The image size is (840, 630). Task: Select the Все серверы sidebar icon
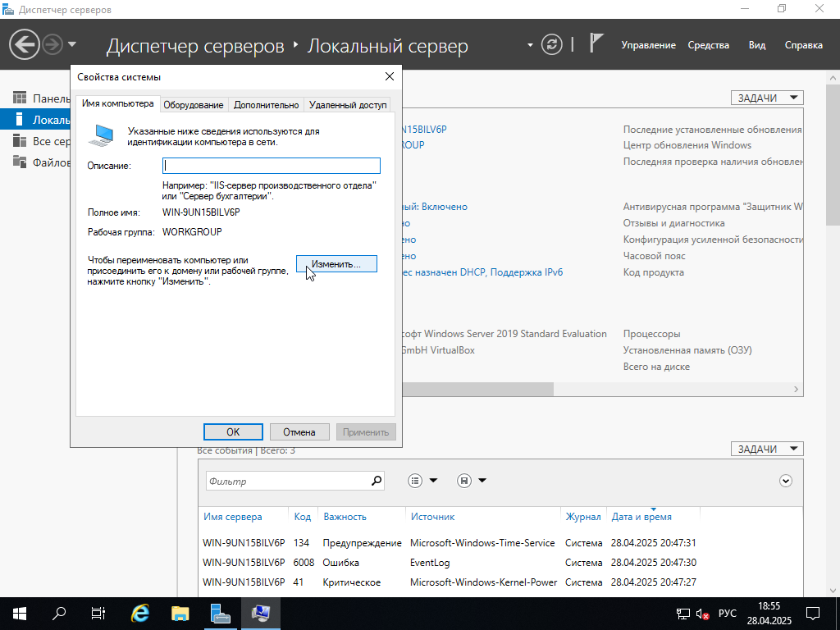pos(20,140)
